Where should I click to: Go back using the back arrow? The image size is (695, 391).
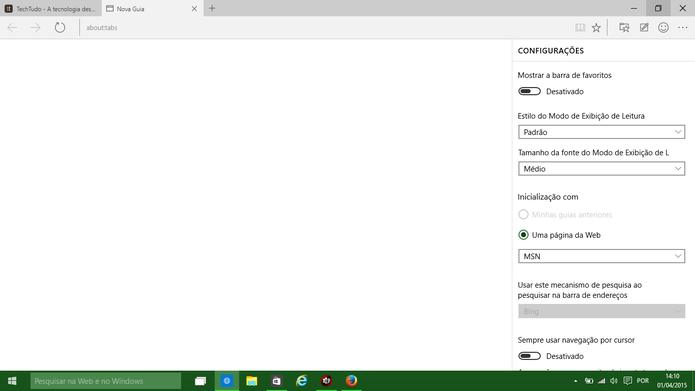12,27
